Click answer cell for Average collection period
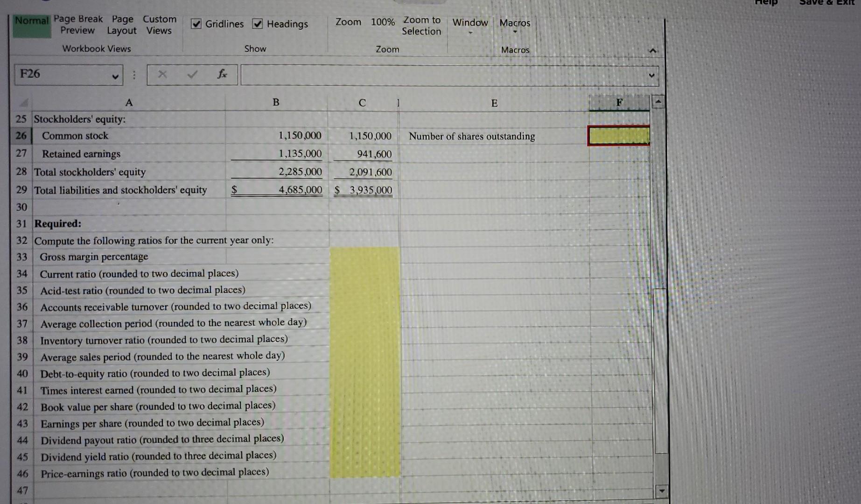This screenshot has height=504, width=861. 364,324
